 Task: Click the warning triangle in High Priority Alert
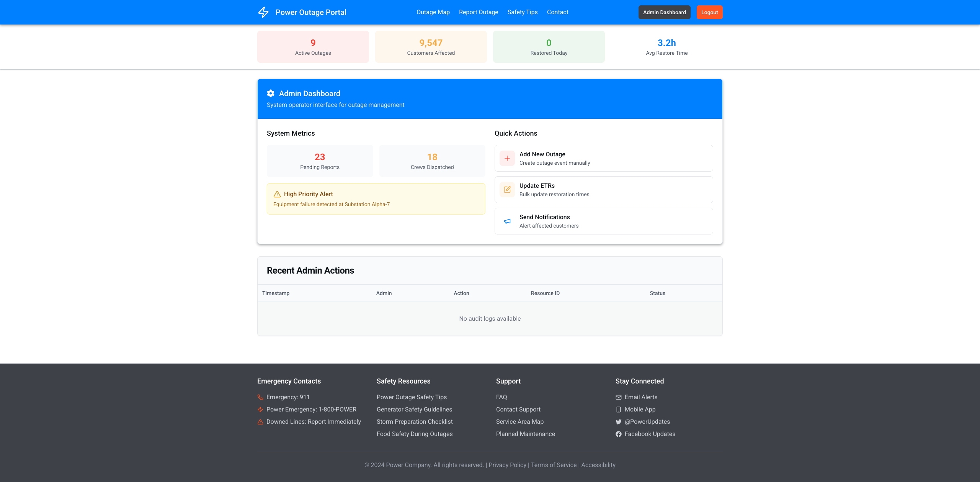click(277, 194)
